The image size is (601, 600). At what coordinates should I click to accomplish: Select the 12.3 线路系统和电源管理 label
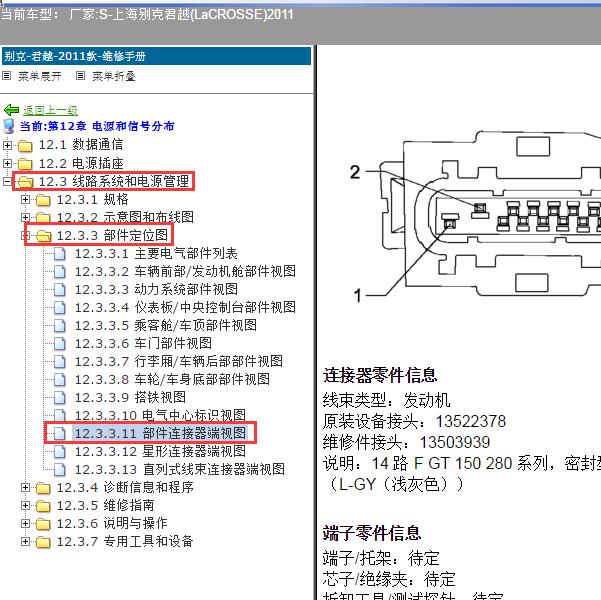114,182
